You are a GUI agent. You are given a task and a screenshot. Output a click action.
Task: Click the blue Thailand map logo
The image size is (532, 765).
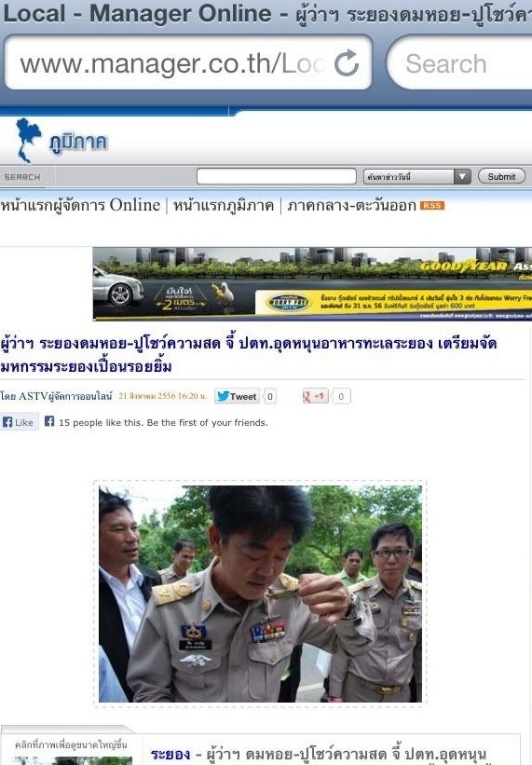point(28,141)
